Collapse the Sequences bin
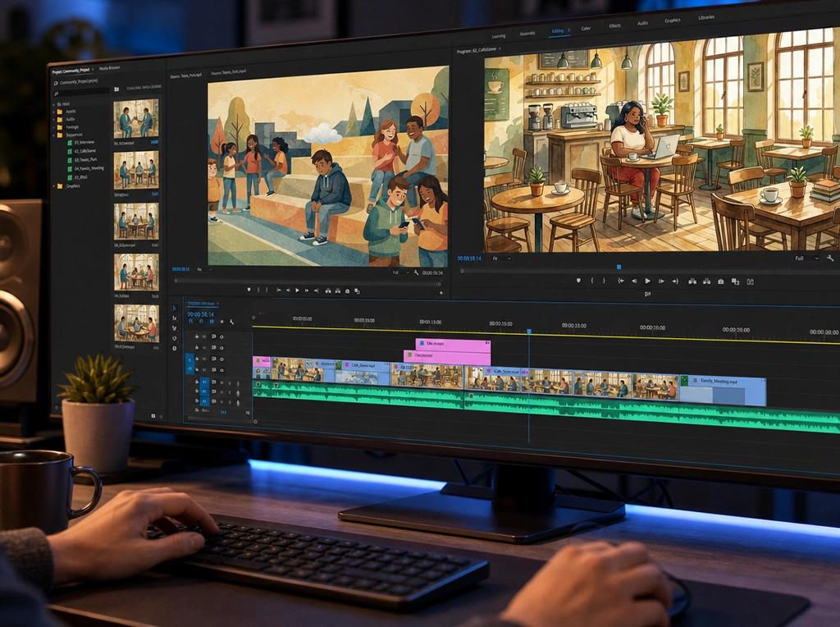Image resolution: width=840 pixels, height=627 pixels. click(x=54, y=135)
